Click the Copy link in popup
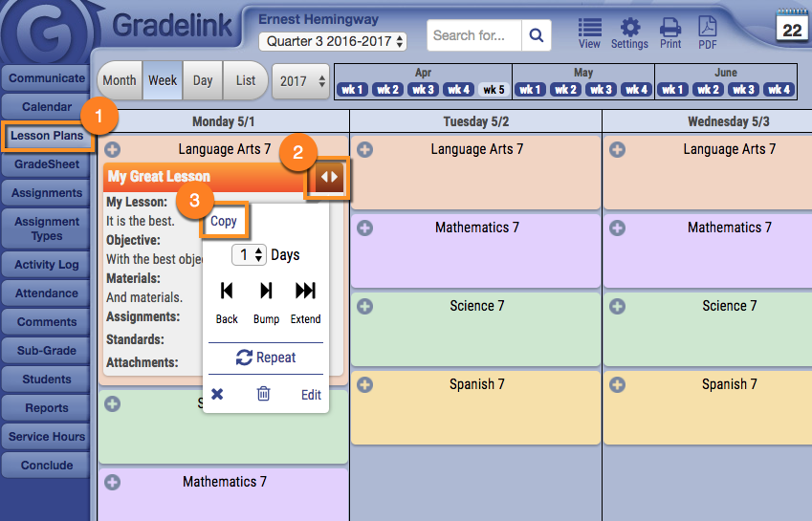The image size is (812, 521). 224,221
